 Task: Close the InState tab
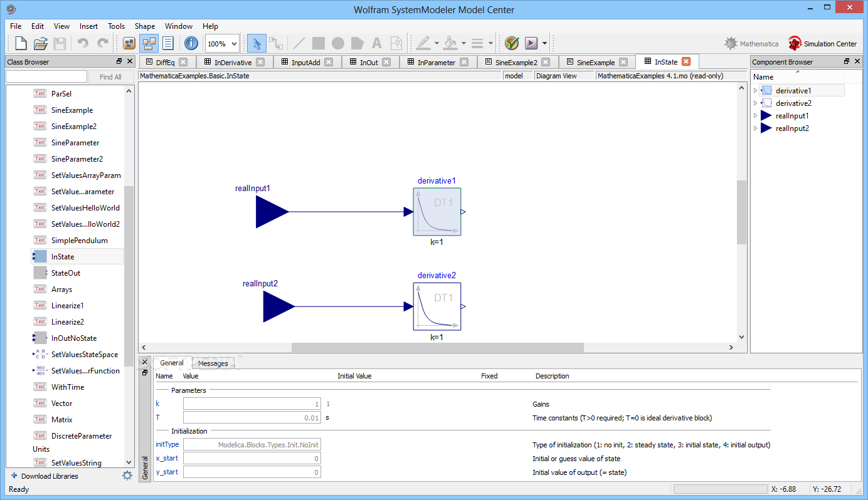[686, 61]
